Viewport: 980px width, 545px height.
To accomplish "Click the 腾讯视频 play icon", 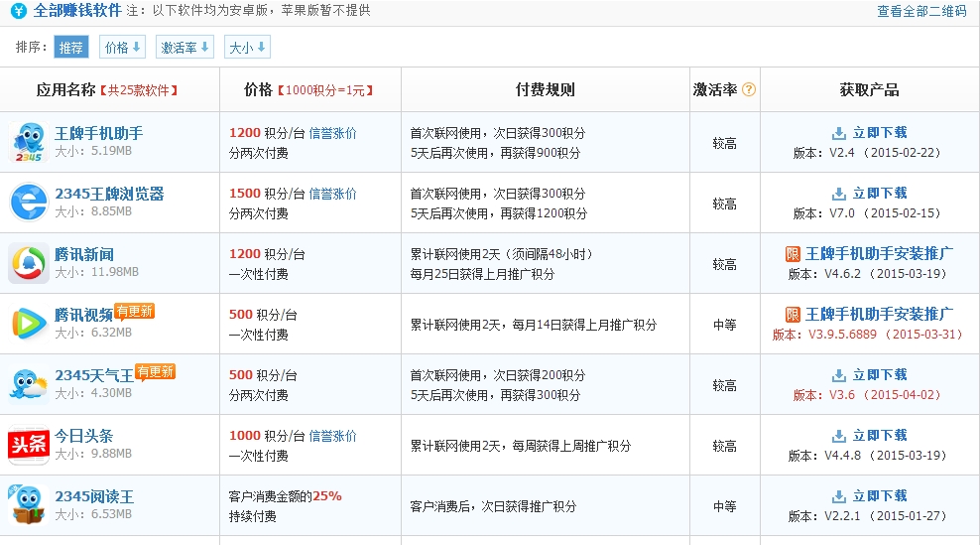I will click(29, 324).
